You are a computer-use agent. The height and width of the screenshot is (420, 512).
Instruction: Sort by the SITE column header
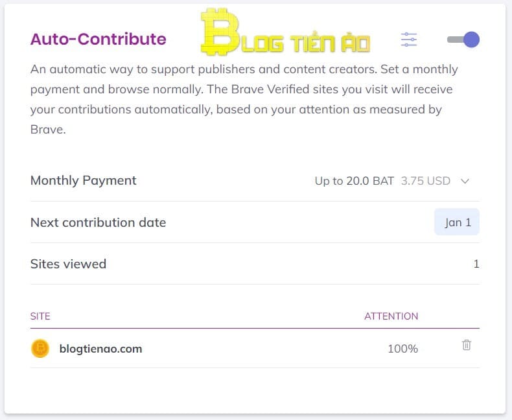[40, 316]
